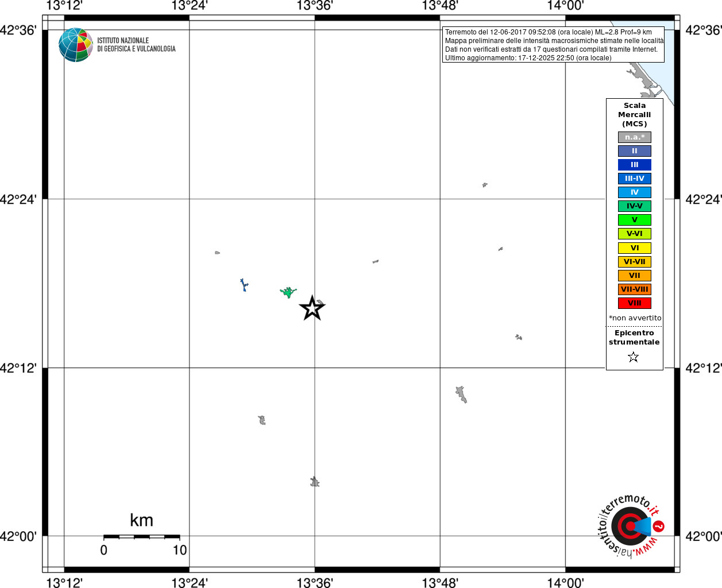Click the green IV-V locality near the epicenter
This screenshot has height=588, width=722.
[288, 292]
